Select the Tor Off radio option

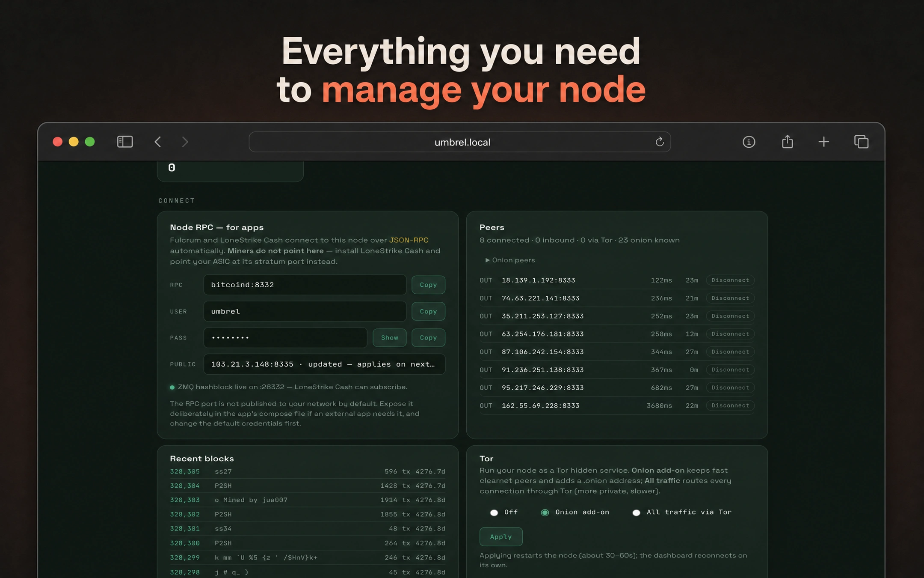tap(494, 512)
